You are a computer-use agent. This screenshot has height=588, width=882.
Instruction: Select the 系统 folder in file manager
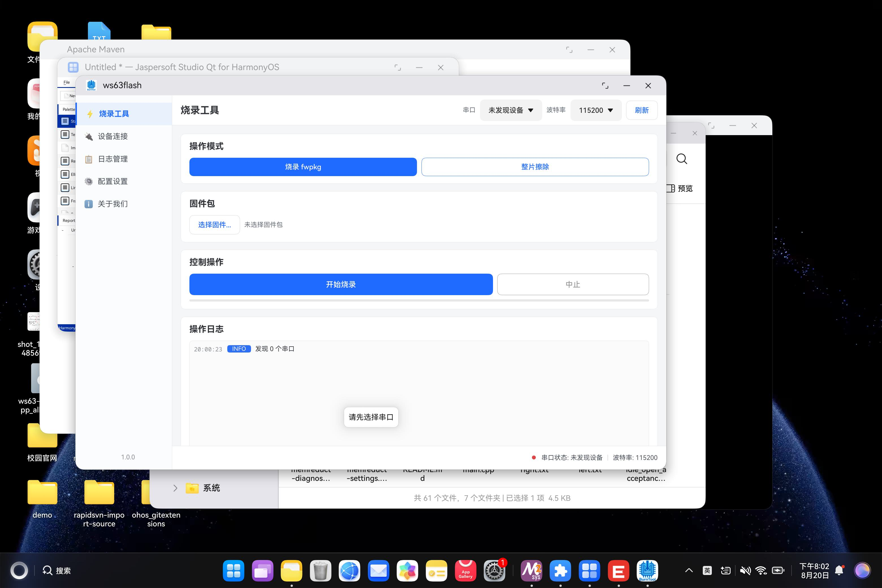pos(202,488)
